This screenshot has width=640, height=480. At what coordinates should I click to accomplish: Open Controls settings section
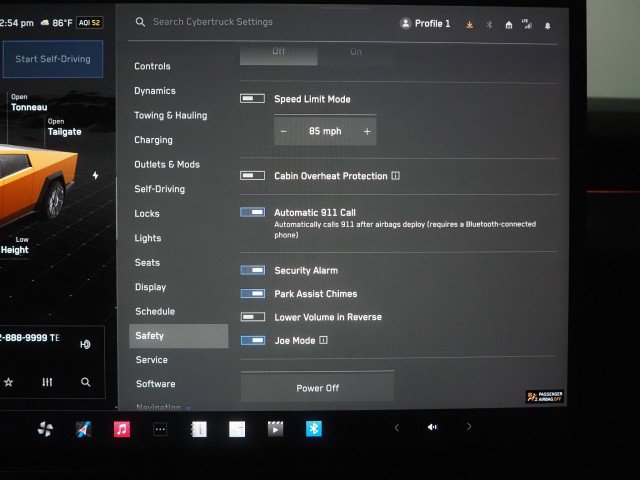pos(152,66)
